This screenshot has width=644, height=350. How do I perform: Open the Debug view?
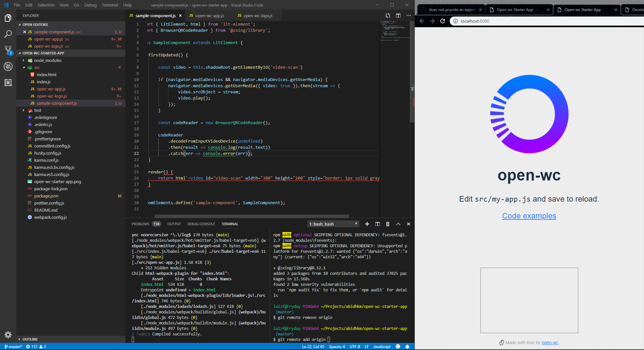pos(8,66)
